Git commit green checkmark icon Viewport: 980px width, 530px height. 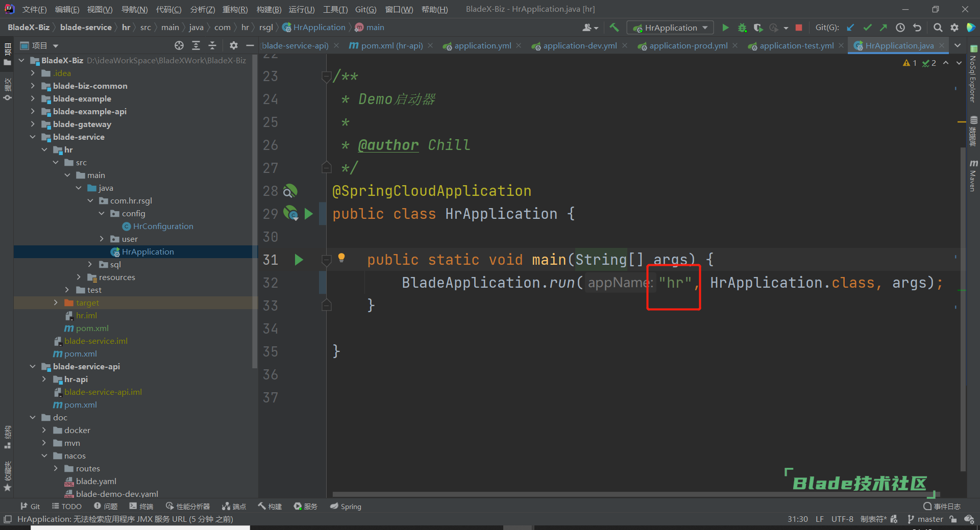coord(867,28)
